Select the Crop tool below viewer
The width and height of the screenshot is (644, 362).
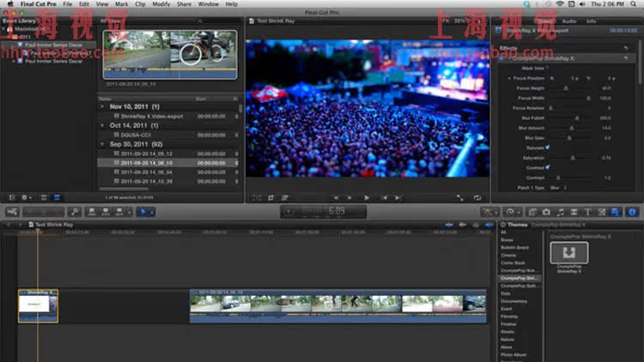270,198
